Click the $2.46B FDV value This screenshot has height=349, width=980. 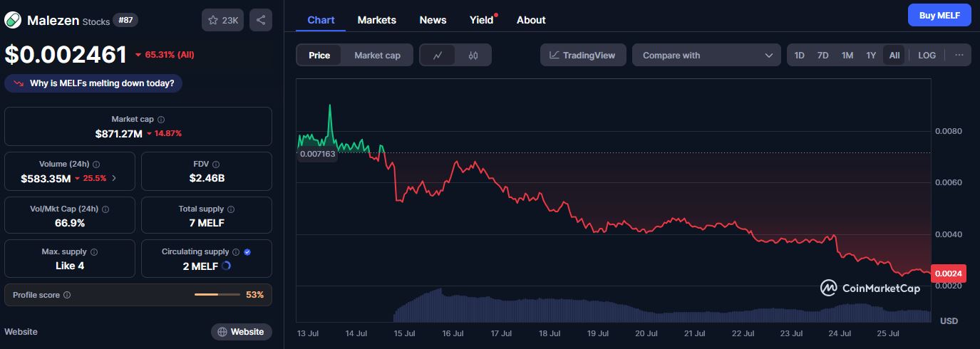(x=207, y=178)
